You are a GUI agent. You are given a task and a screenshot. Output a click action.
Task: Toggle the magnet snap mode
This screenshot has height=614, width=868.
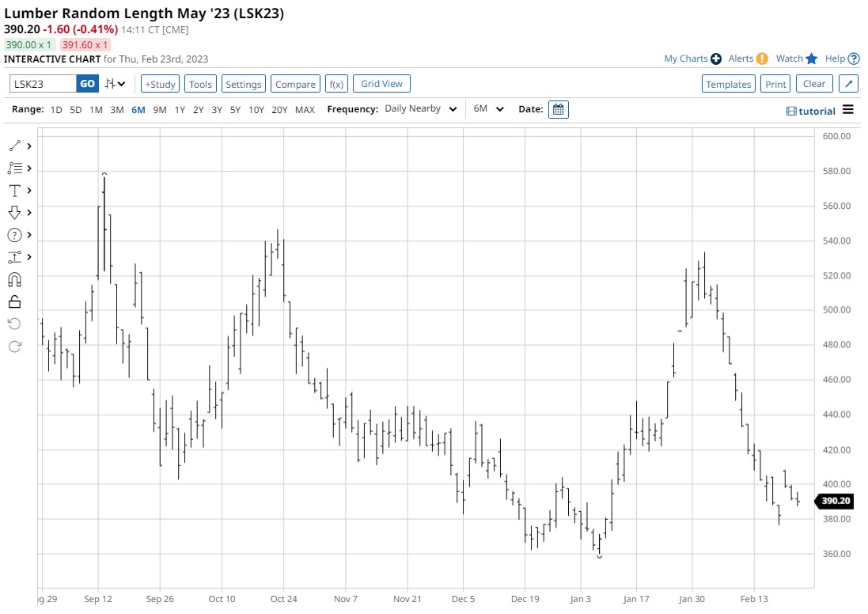point(14,279)
